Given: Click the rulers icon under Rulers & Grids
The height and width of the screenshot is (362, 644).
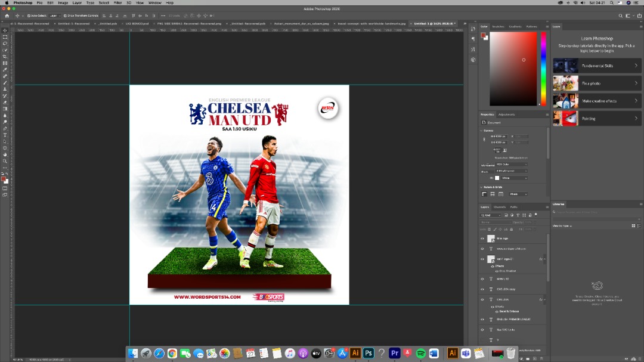Looking at the screenshot, I should point(484,194).
